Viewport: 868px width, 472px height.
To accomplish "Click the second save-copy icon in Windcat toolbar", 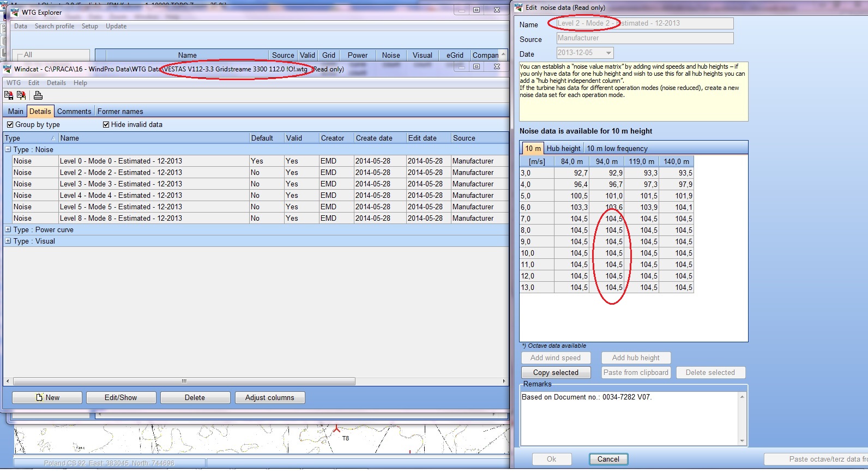I will pyautogui.click(x=21, y=95).
